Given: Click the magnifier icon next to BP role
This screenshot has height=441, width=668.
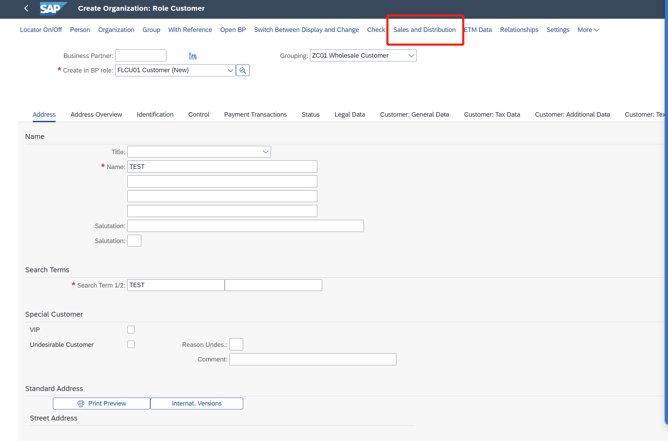Looking at the screenshot, I should [243, 71].
